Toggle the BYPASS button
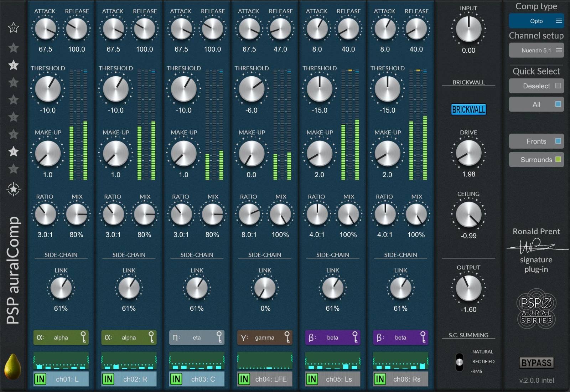The width and height of the screenshot is (570, 392). pos(536,363)
